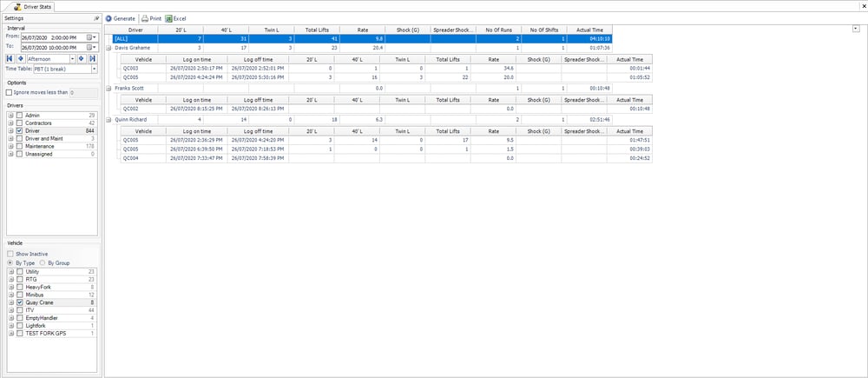
Task: Check the ITV vehicle checkbox
Action: pyautogui.click(x=20, y=311)
